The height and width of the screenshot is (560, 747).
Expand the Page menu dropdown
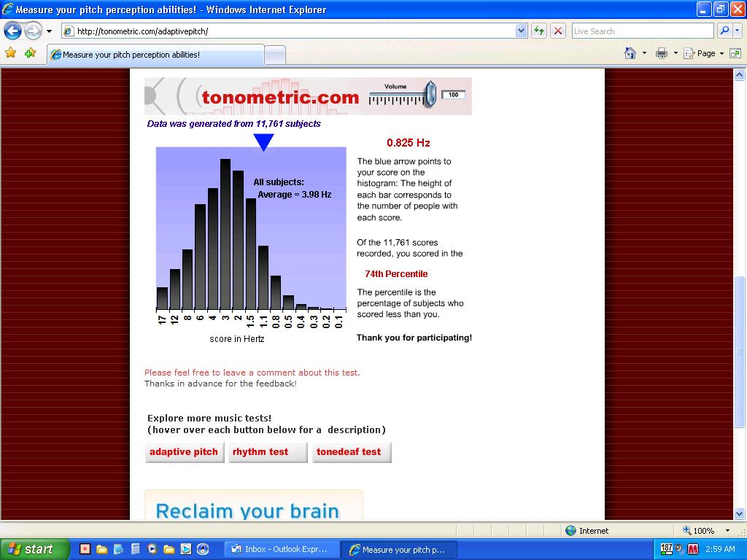pyautogui.click(x=721, y=53)
